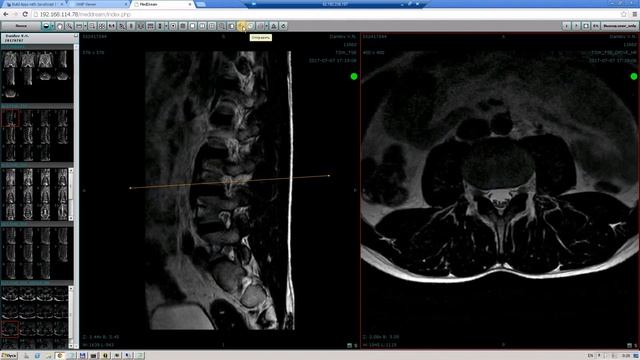Click the triangle-shaped icon near toolbar end
The image size is (640, 360).
tap(273, 26)
